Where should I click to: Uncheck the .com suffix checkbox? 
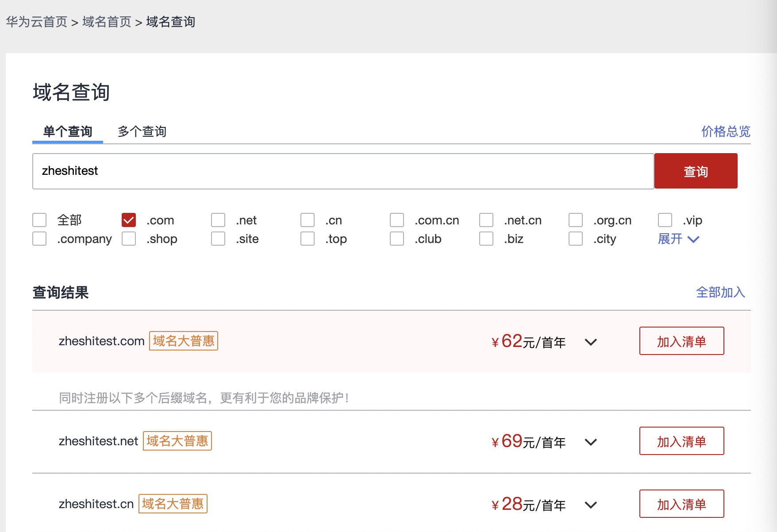[x=129, y=220]
